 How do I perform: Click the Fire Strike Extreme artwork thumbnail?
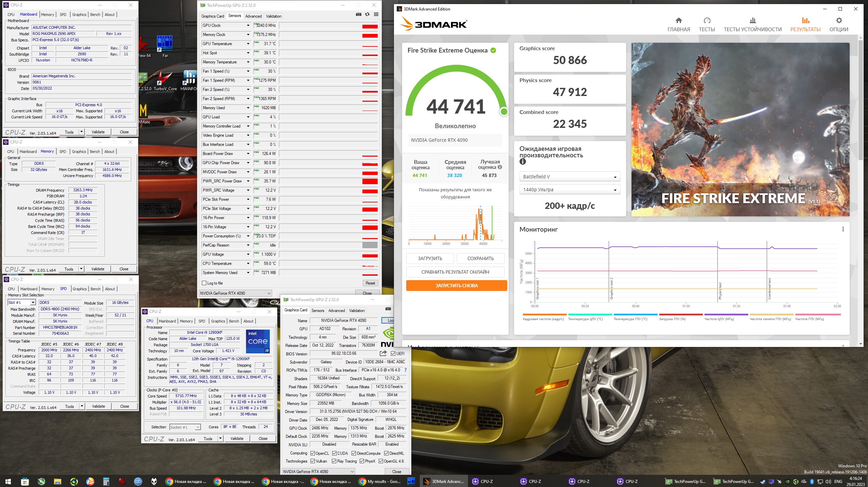tap(740, 130)
